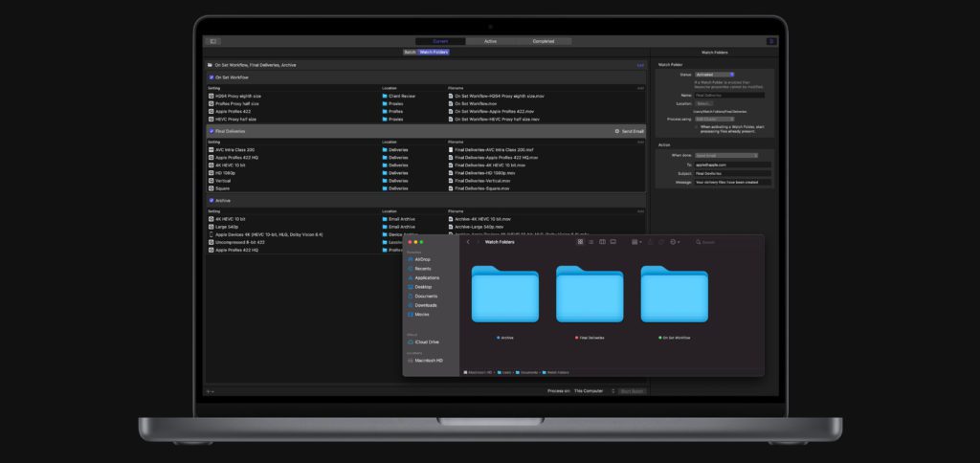
Task: Select the HD 1080p setting row
Action: 426,173
